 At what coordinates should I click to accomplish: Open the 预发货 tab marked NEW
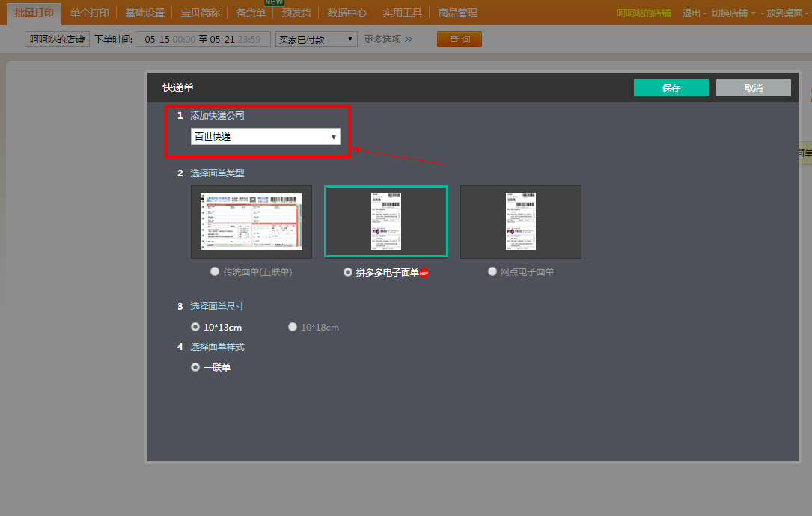click(x=296, y=13)
